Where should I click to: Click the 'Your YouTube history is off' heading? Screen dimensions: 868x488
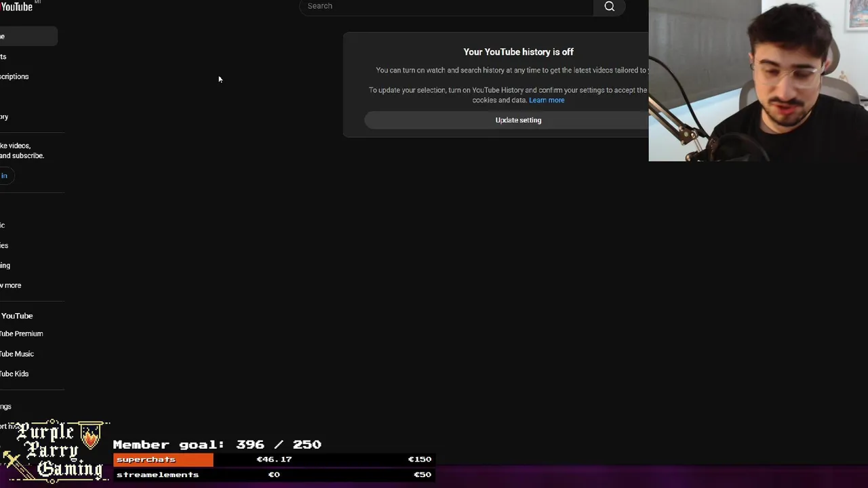point(518,52)
